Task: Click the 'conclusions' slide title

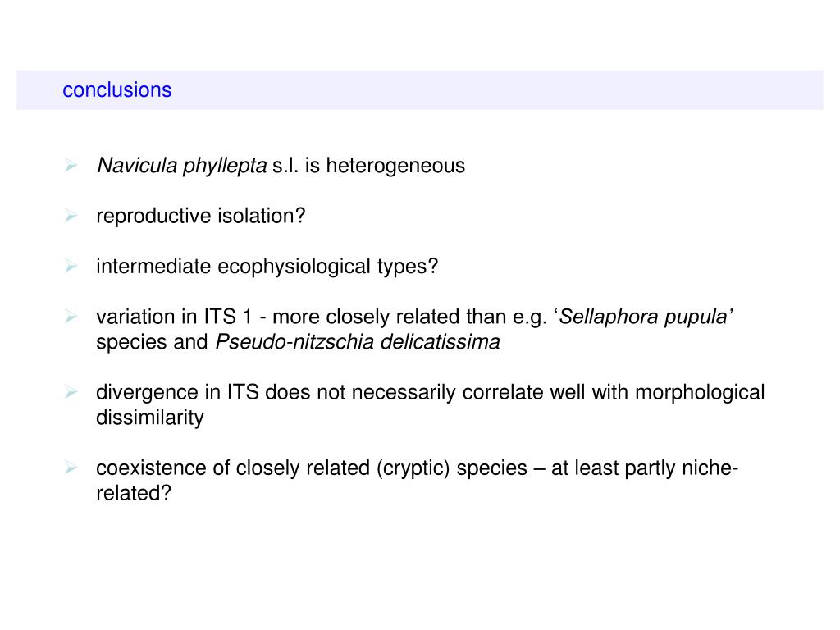Action: tap(116, 90)
